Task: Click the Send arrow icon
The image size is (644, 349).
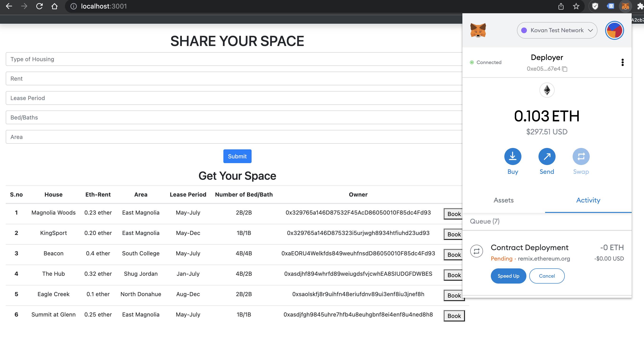Action: pyautogui.click(x=547, y=156)
